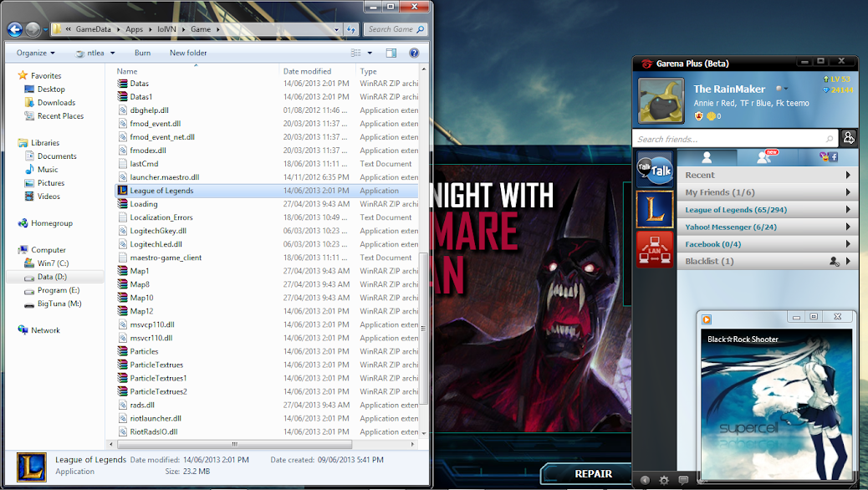This screenshot has width=868, height=490.
Task: Open Garena settings gear icon
Action: pos(664,480)
